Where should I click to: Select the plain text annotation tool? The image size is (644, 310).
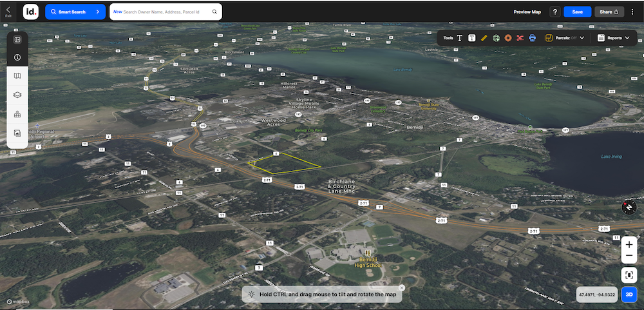tap(460, 38)
